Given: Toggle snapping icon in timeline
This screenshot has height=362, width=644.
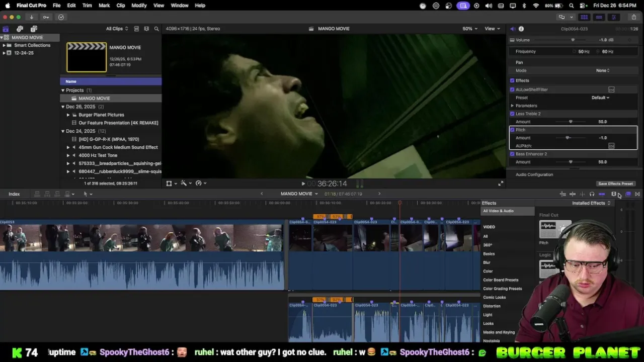Looking at the screenshot, I should (x=601, y=194).
